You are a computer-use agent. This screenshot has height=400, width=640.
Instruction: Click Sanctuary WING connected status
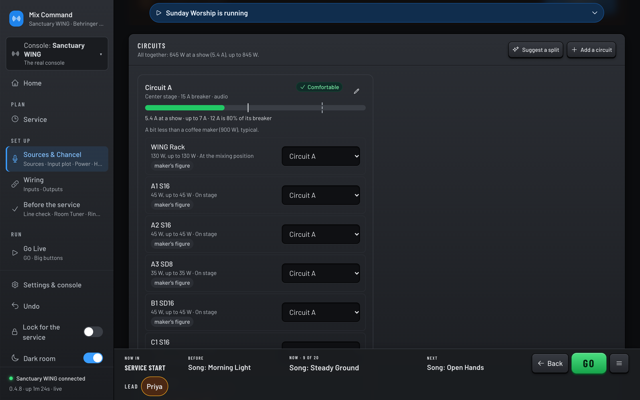pyautogui.click(x=51, y=379)
